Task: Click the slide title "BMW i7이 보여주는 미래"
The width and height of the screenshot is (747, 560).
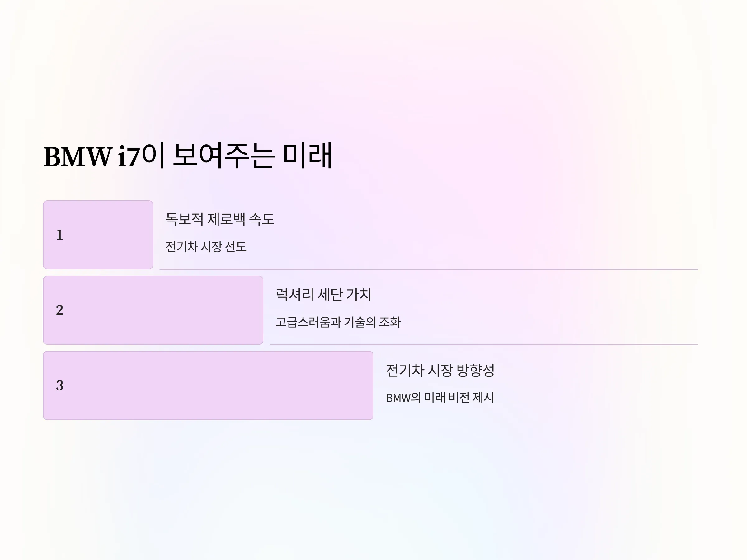Action: pos(188,156)
